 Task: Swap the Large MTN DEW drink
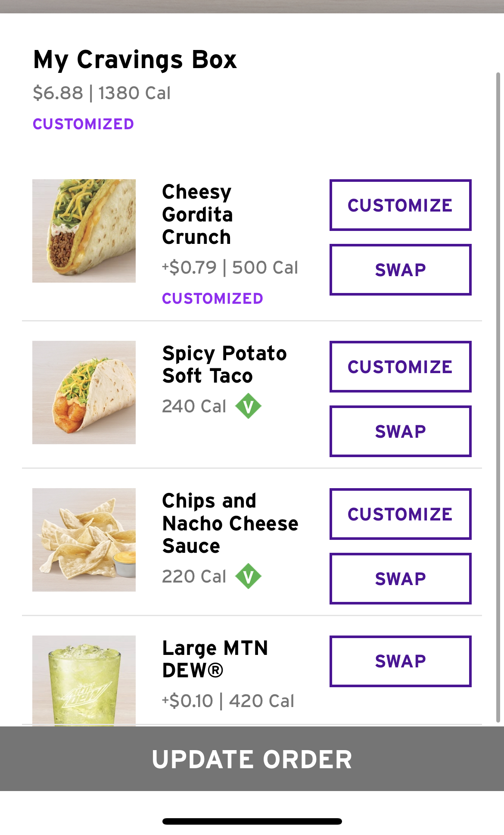pos(400,661)
